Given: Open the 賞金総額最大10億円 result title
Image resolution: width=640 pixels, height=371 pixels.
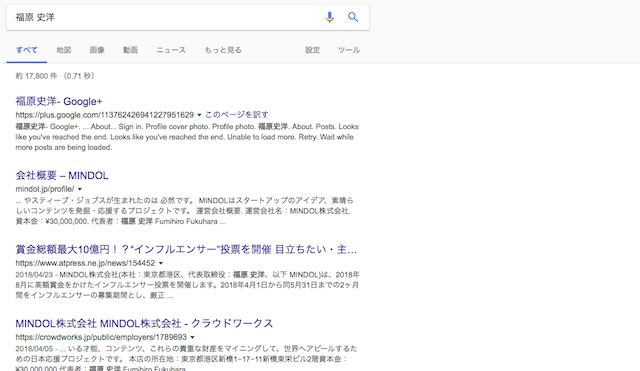Looking at the screenshot, I should click(186, 249).
